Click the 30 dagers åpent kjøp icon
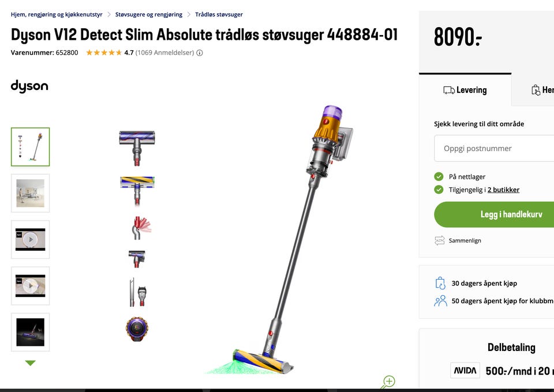This screenshot has width=554, height=392. (x=440, y=283)
